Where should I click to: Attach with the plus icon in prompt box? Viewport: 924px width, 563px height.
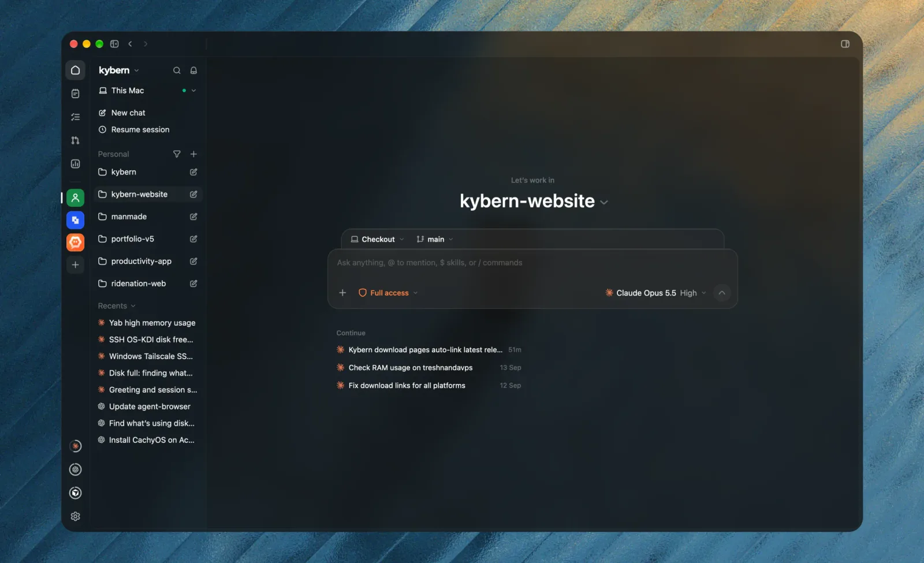point(342,293)
